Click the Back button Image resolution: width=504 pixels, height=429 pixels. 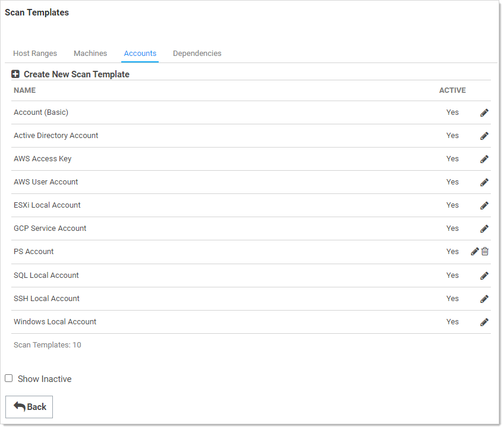29,407
